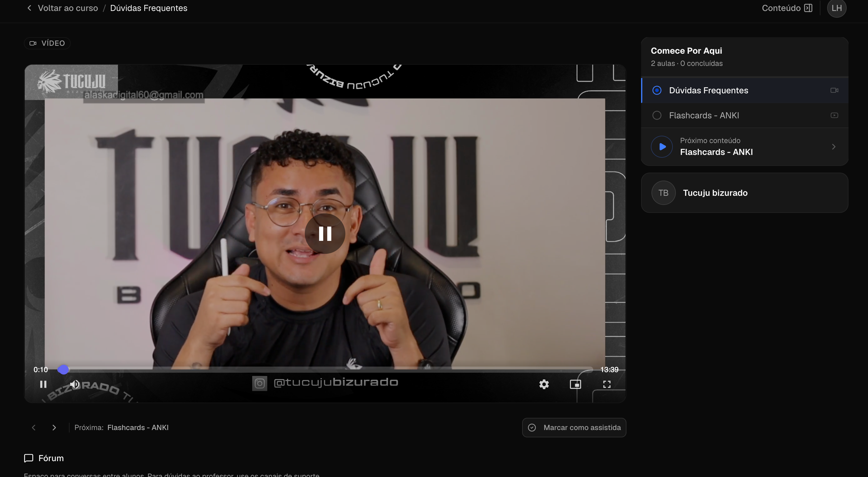This screenshot has width=868, height=477.
Task: Select the Flashcards - ANKI radio circle
Action: pos(657,116)
